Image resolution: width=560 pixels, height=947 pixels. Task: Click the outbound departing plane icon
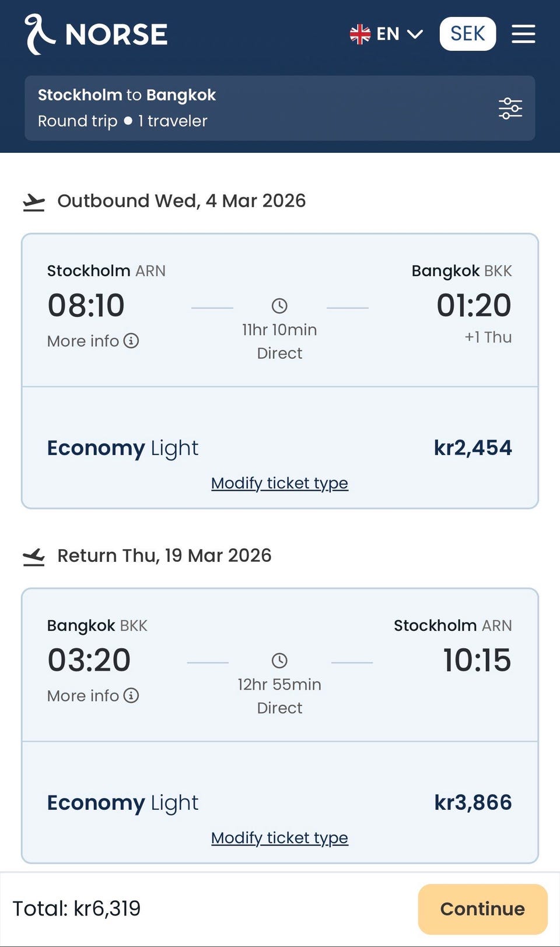pos(34,202)
